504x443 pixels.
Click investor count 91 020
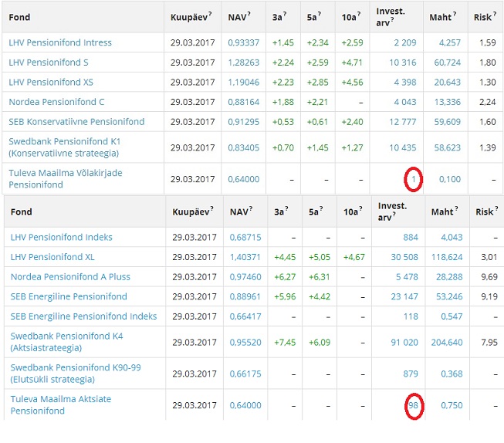404,342
